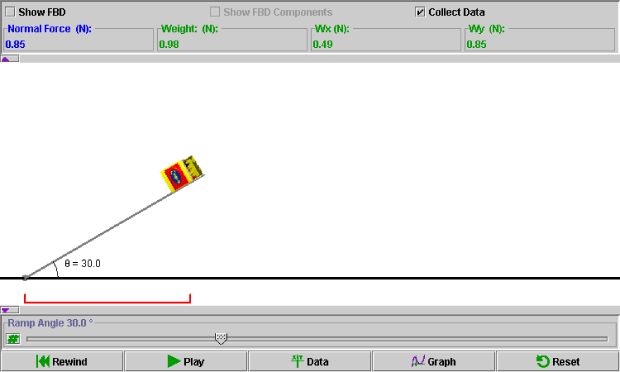620x372 pixels.
Task: Click the Normal Force value readout
Action: (x=15, y=44)
